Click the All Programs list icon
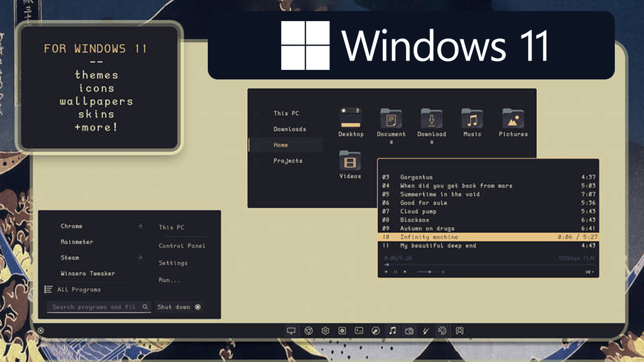The width and height of the screenshot is (644, 362). click(49, 290)
